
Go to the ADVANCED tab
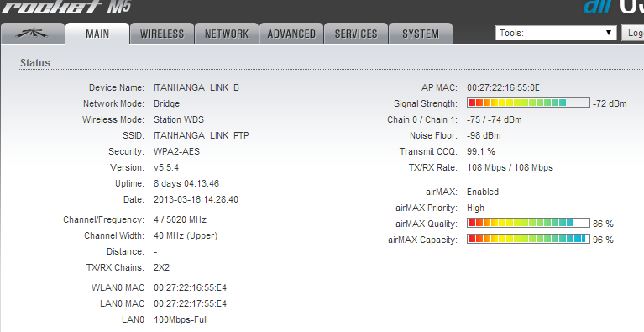[x=291, y=34]
